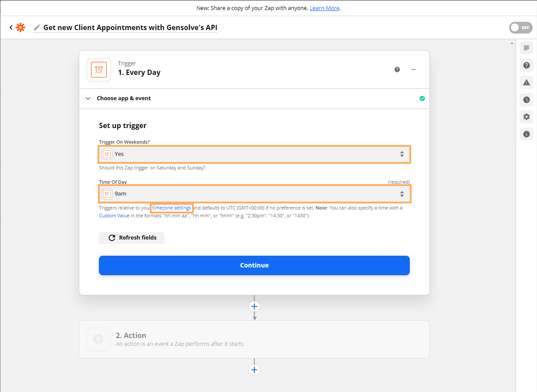
Task: Open the Learn More link in banner
Action: (x=324, y=8)
